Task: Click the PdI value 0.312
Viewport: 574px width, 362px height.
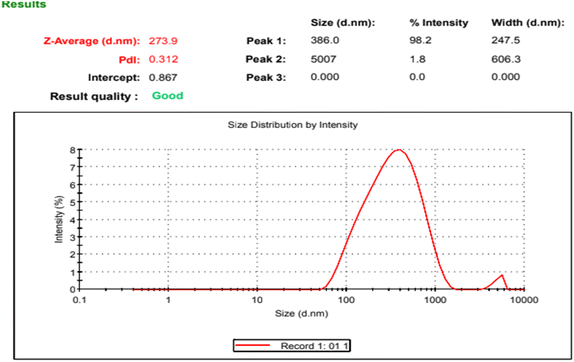Action: [163, 59]
